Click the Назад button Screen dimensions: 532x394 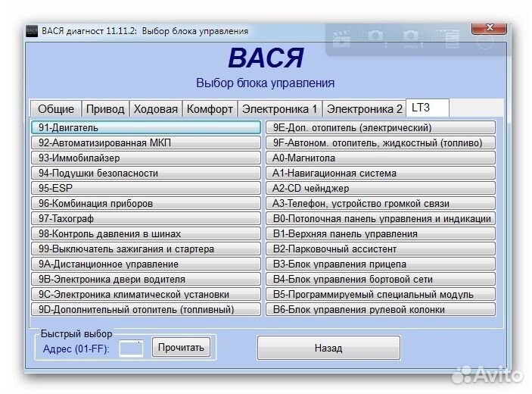click(x=328, y=348)
